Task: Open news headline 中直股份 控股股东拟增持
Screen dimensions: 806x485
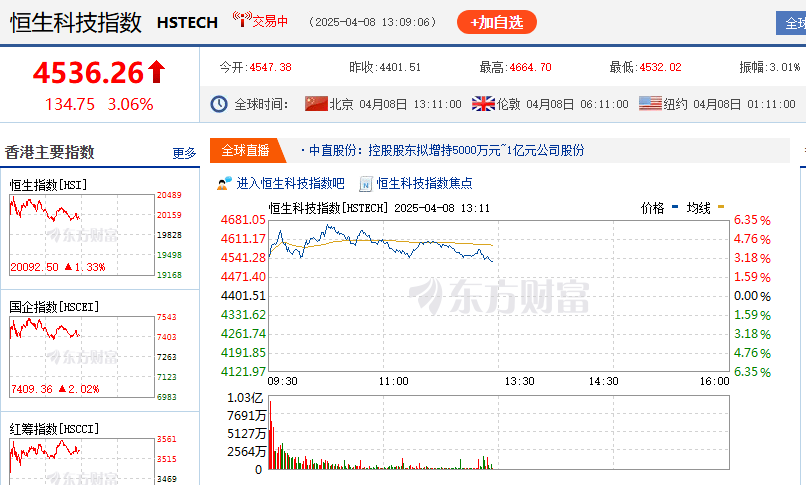Action: point(446,151)
